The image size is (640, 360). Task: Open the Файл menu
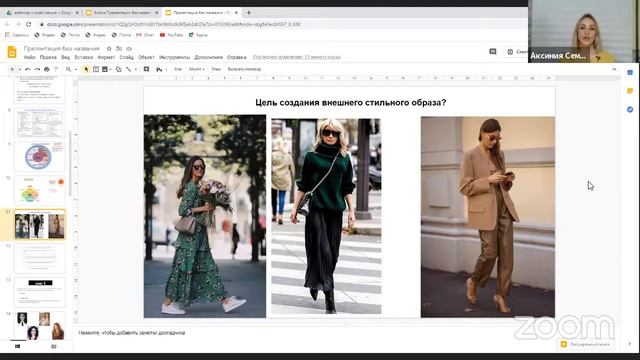pos(29,58)
